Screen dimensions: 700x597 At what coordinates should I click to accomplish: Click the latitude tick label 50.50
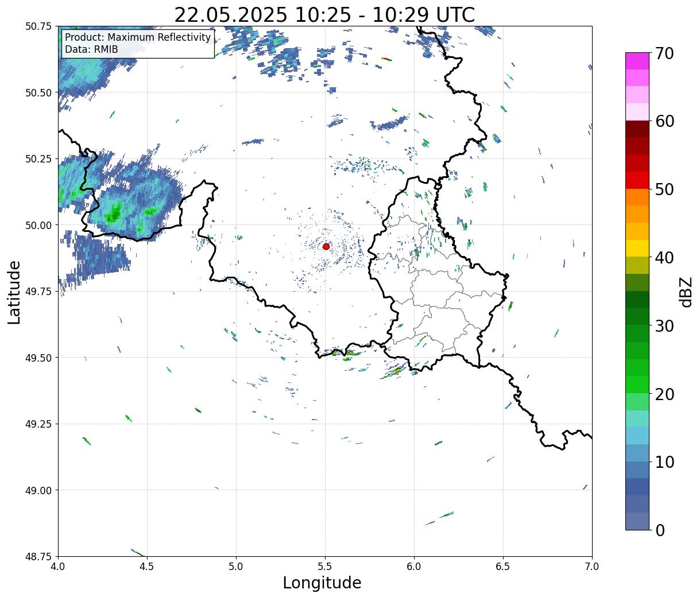tap(38, 92)
